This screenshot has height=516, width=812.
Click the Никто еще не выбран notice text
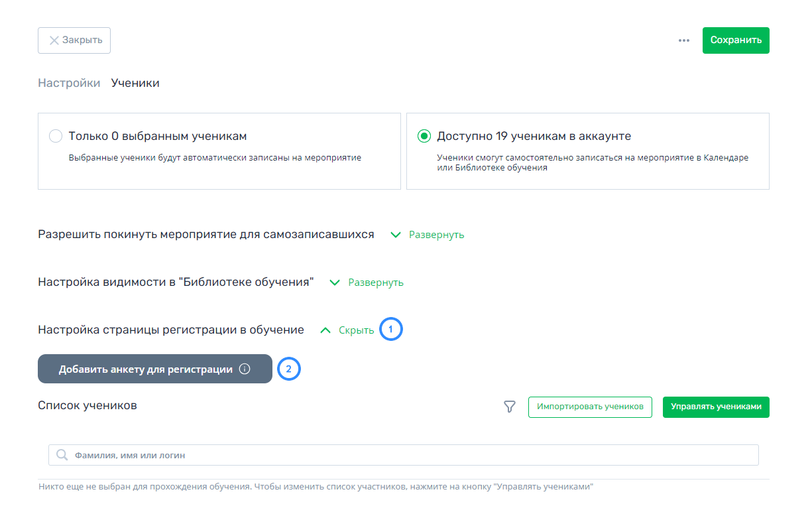[316, 487]
